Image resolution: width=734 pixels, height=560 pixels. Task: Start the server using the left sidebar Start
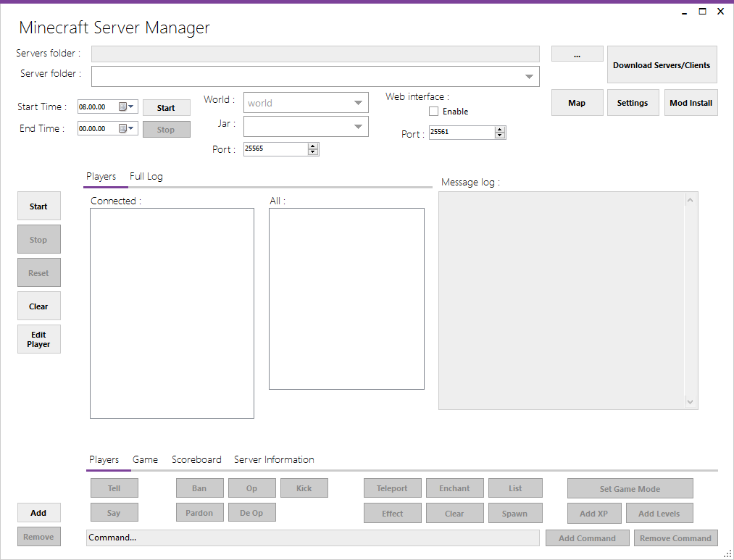pos(39,206)
